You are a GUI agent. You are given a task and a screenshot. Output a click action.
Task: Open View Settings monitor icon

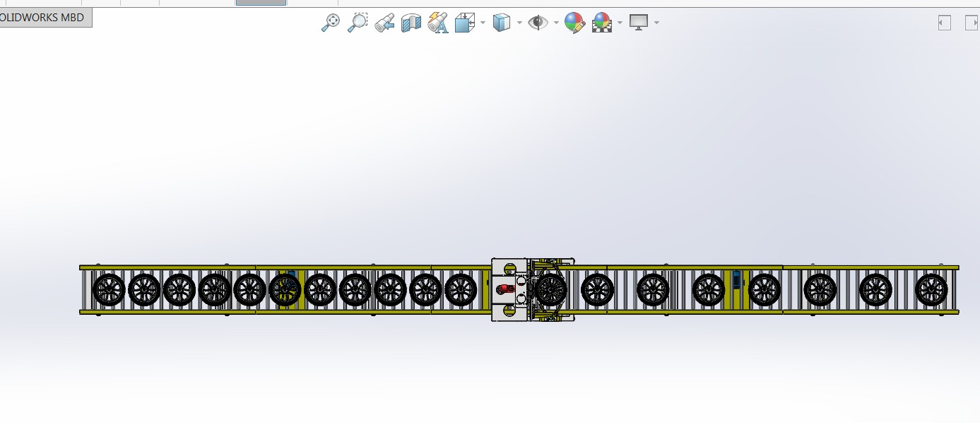click(639, 23)
